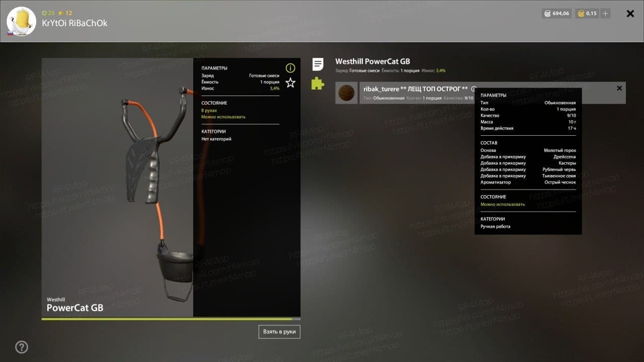Click the "17 ч" duration value
The image size is (644, 362).
(572, 128)
